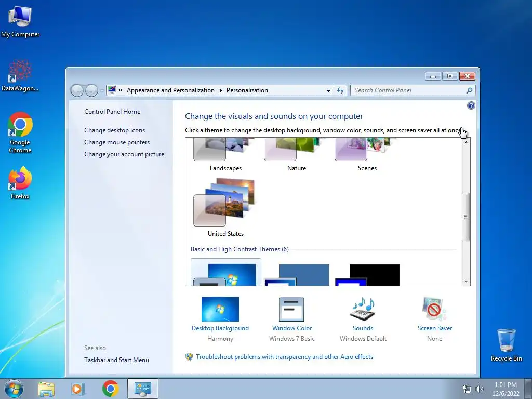Open the help question mark icon

(x=471, y=105)
